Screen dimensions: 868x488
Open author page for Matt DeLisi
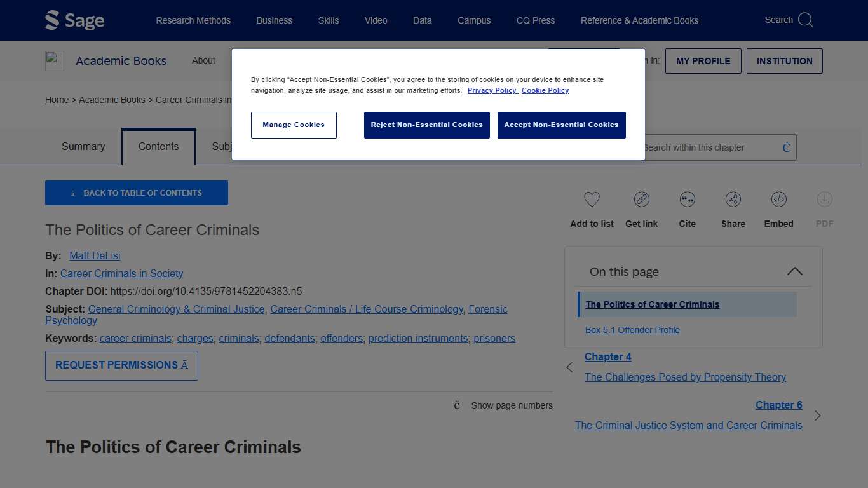94,255
